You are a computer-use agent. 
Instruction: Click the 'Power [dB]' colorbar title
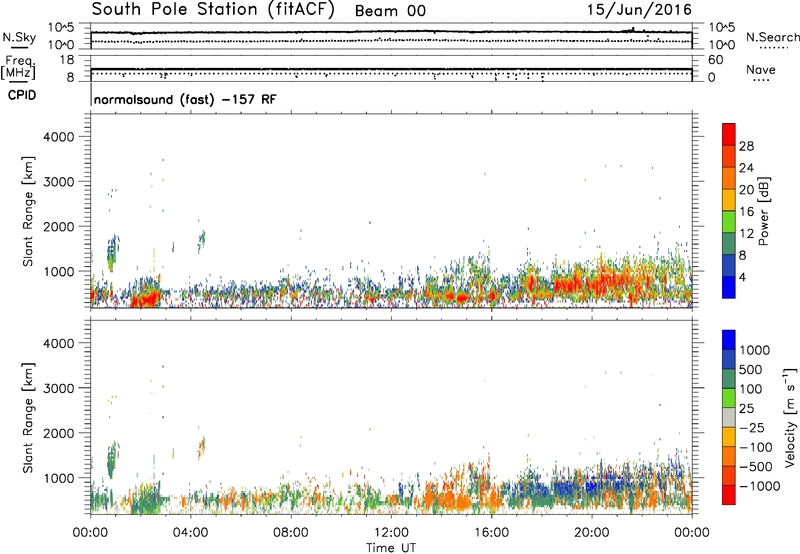(763, 211)
